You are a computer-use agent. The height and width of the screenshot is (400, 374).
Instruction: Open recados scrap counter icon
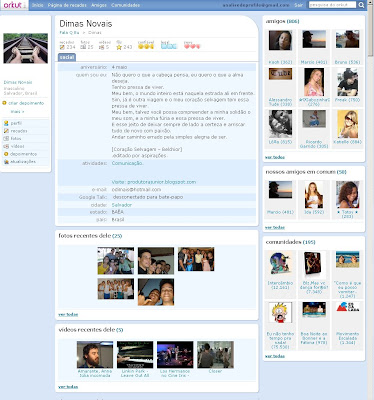(62, 47)
